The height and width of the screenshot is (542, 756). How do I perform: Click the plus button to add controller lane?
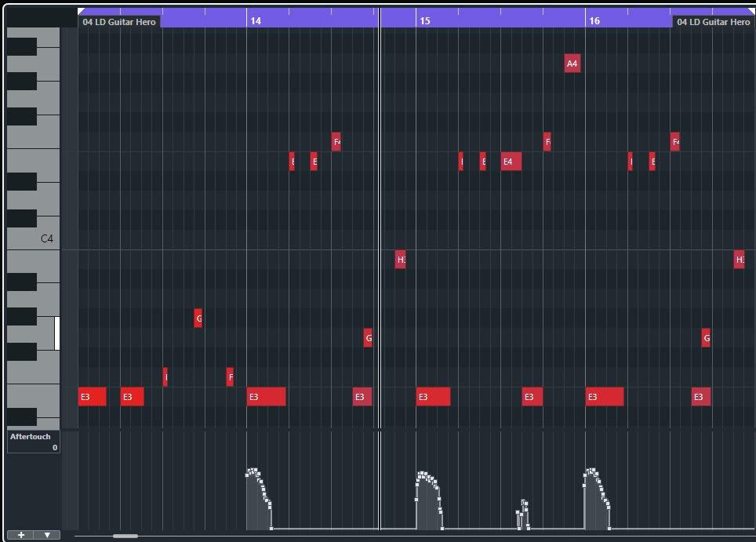coord(20,535)
